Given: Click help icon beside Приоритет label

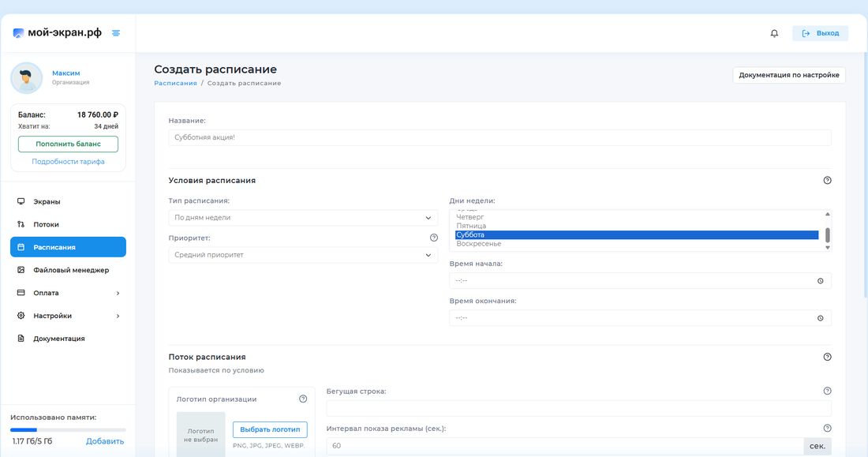Looking at the screenshot, I should [433, 238].
